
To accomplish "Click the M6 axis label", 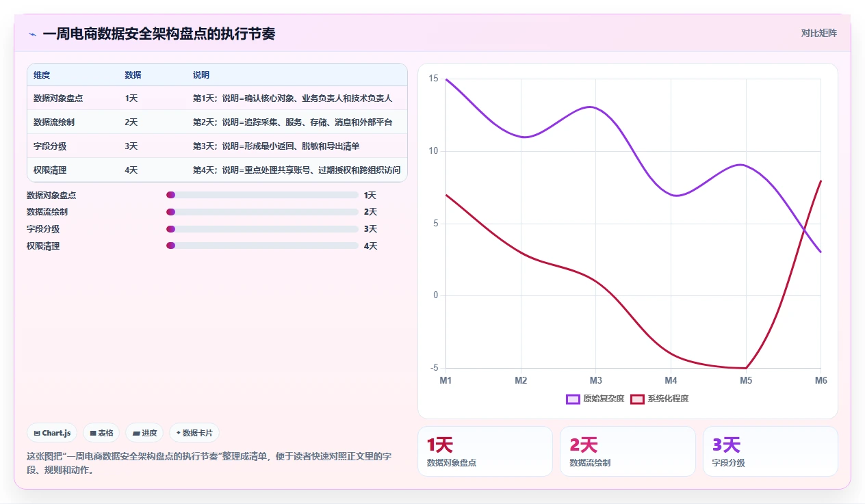I will 821,380.
